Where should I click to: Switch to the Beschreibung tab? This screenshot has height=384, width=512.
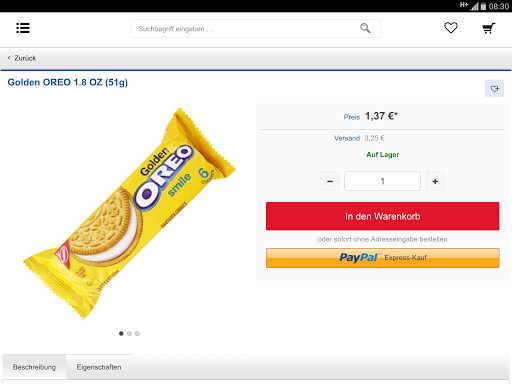point(34,367)
